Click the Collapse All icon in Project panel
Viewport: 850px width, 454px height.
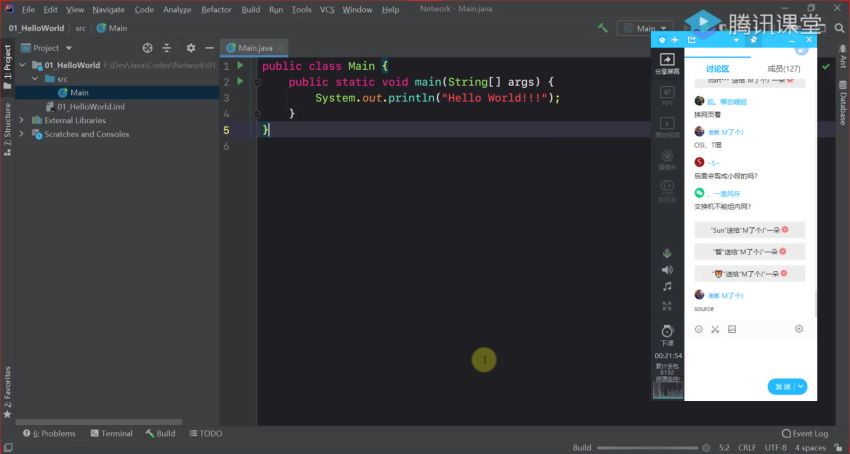point(167,48)
